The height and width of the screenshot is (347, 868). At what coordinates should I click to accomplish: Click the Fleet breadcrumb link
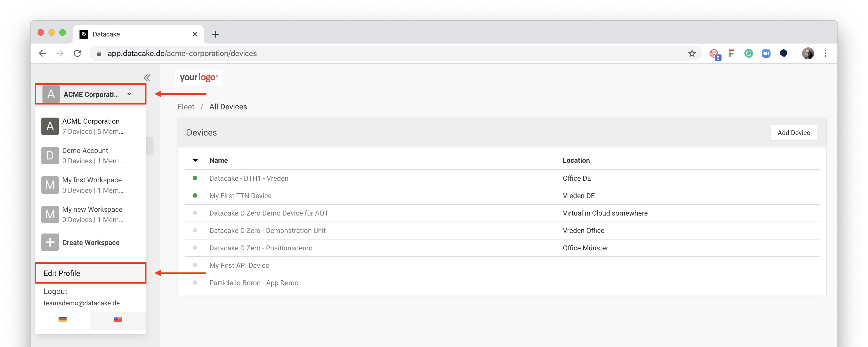[186, 107]
